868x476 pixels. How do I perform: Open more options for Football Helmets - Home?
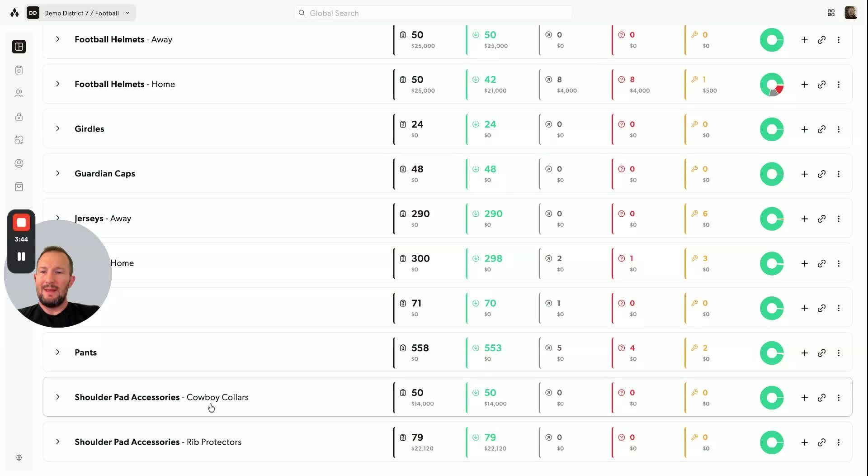839,85
